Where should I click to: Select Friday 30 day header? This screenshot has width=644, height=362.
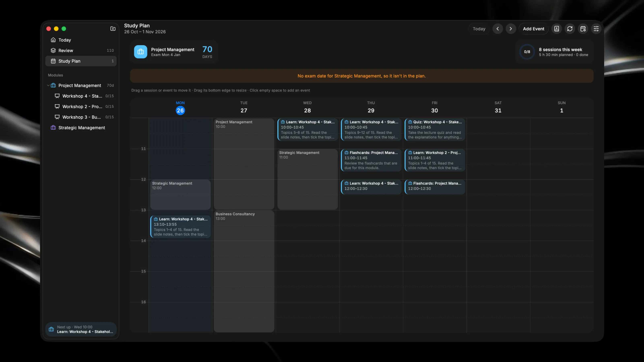click(434, 108)
